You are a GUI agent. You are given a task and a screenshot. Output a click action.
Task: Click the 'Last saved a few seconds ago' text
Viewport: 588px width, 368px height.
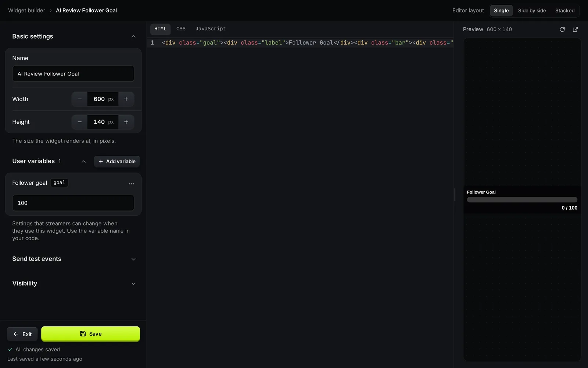(x=45, y=359)
